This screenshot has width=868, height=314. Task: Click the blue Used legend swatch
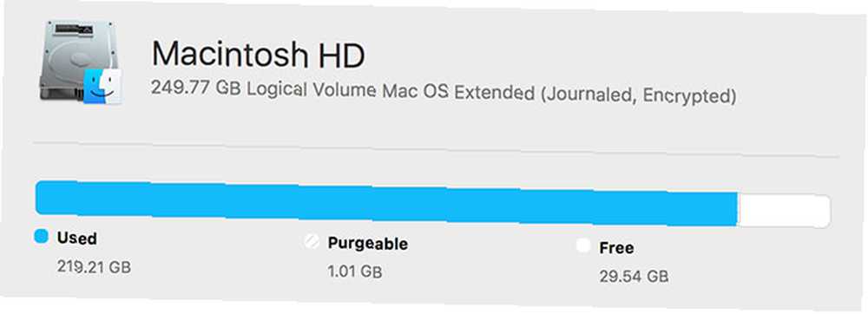[x=42, y=236]
